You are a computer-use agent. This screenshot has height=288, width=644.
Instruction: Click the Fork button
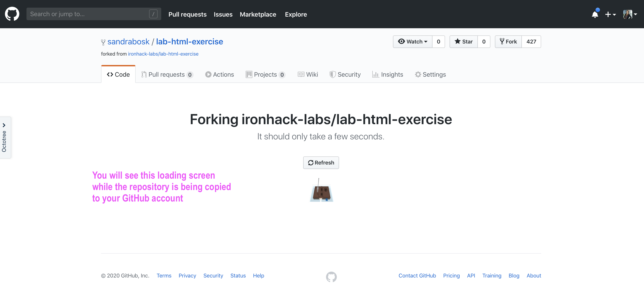pyautogui.click(x=508, y=42)
